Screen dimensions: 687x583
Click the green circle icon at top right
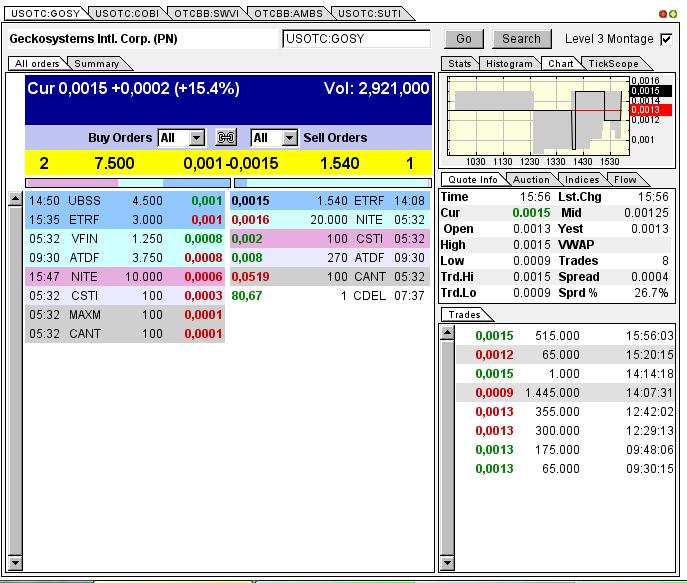click(x=673, y=14)
